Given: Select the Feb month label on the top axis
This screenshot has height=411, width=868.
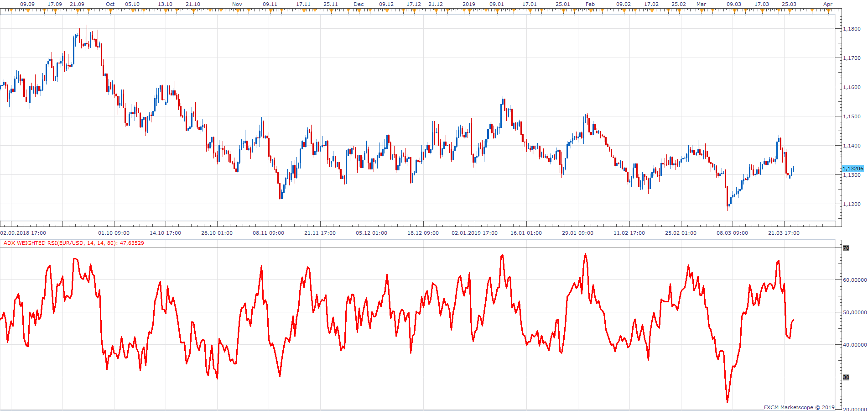Looking at the screenshot, I should [x=590, y=4].
